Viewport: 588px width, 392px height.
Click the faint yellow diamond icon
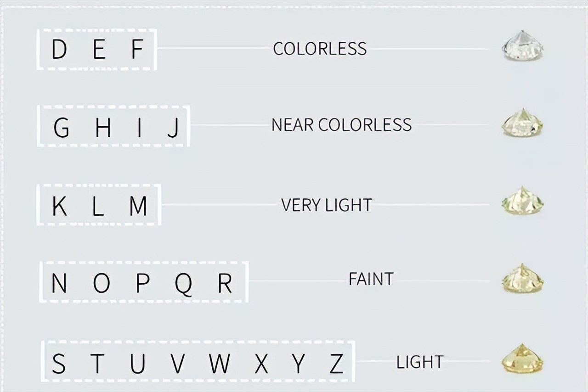point(523,279)
